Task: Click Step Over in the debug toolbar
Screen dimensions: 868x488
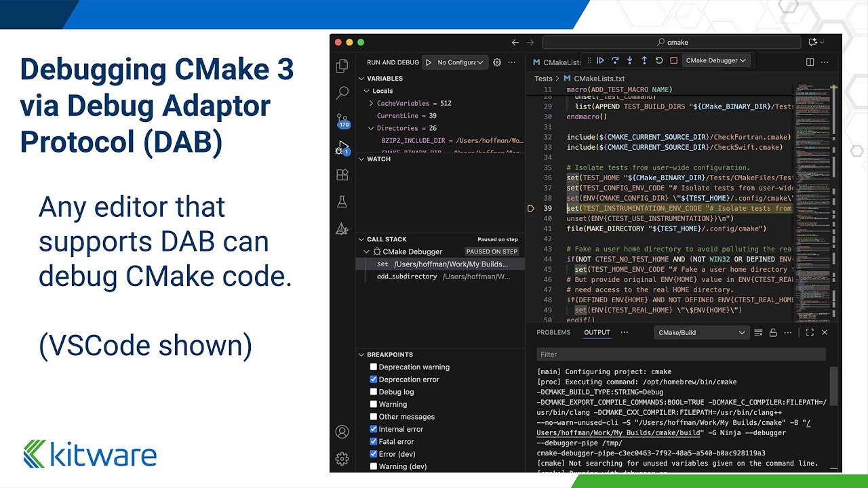Action: coord(615,60)
